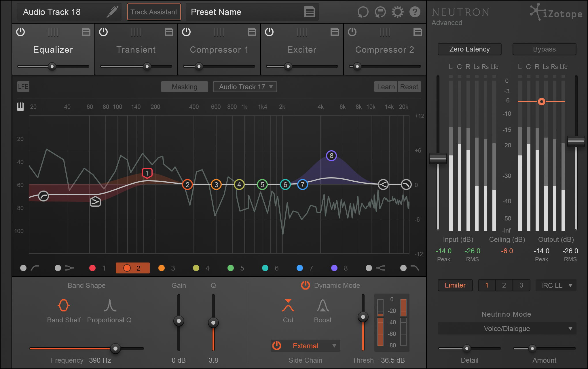Open the Exciter module preset list icon
This screenshot has height=369, width=588.
[x=335, y=32]
